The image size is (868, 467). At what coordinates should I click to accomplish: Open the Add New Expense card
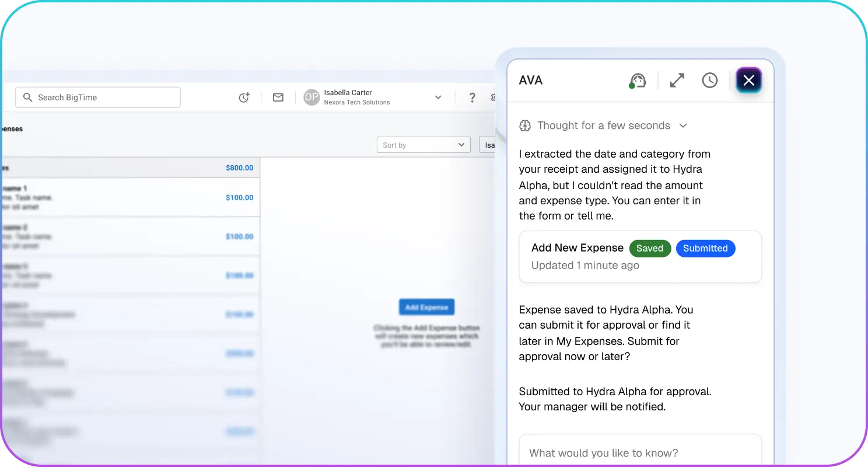pyautogui.click(x=640, y=257)
